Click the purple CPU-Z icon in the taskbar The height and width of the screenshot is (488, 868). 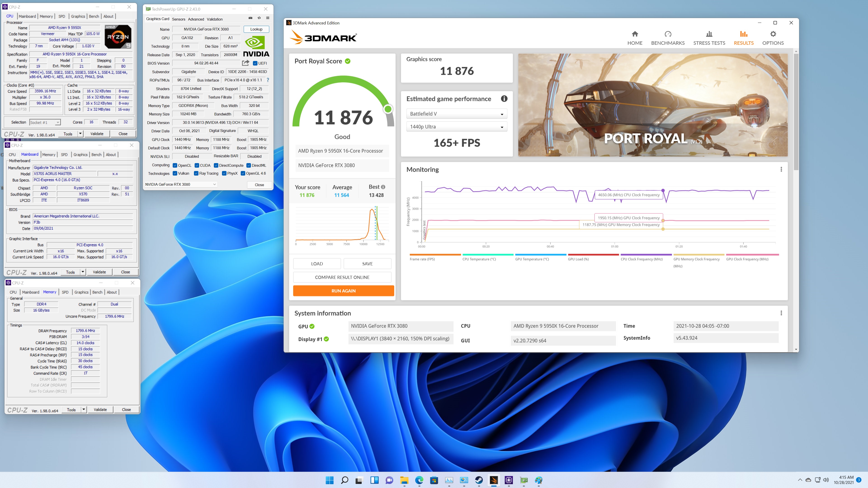[x=509, y=480]
